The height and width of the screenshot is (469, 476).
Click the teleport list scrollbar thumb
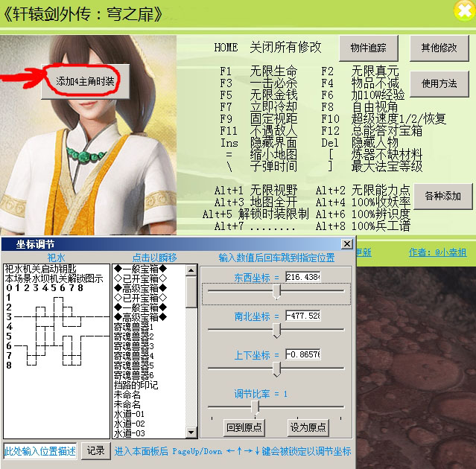(191, 292)
